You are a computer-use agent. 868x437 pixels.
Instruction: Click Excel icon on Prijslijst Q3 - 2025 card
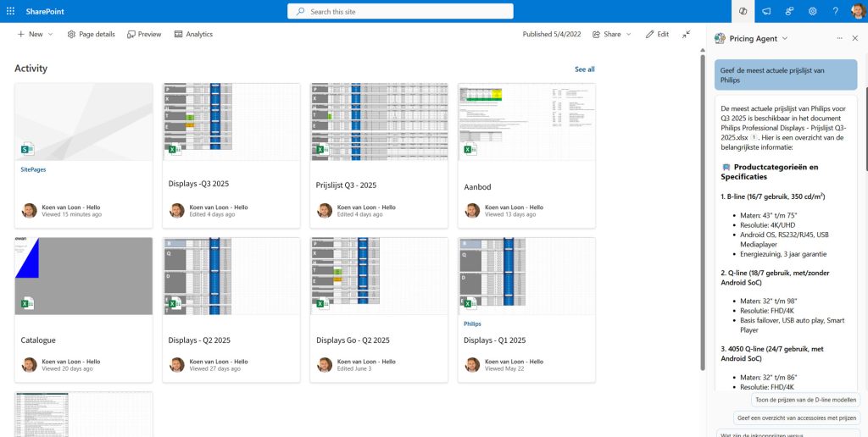tap(323, 148)
